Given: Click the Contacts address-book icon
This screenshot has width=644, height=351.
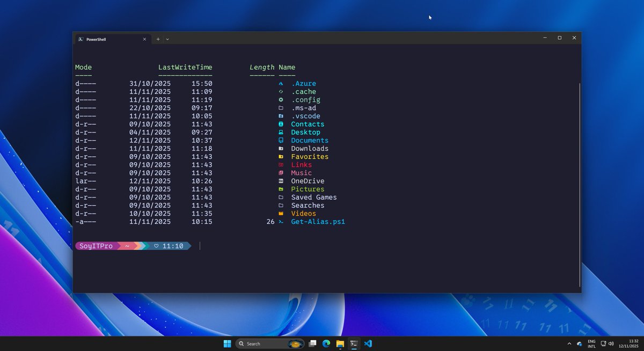Looking at the screenshot, I should pyautogui.click(x=280, y=124).
